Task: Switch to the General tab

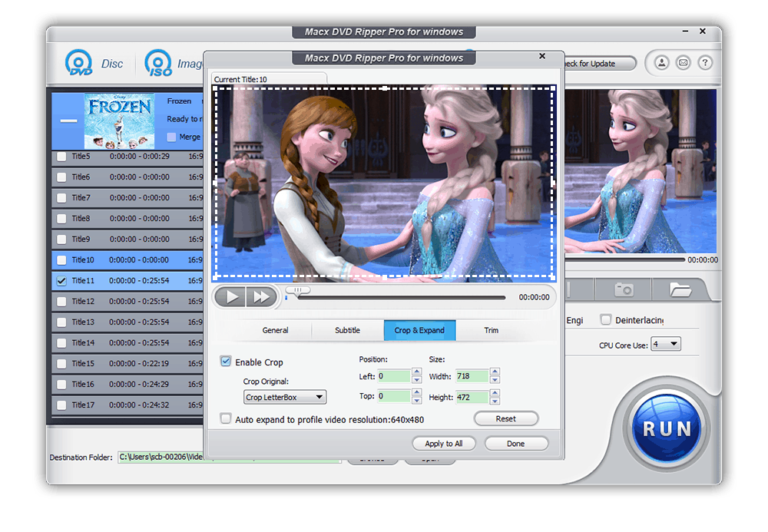Action: [275, 330]
